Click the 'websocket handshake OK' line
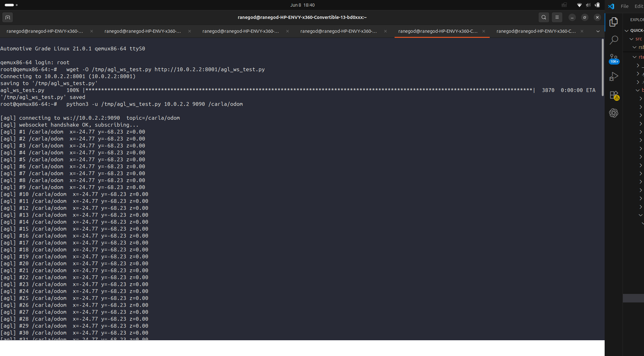644x356 pixels. pyautogui.click(x=69, y=125)
